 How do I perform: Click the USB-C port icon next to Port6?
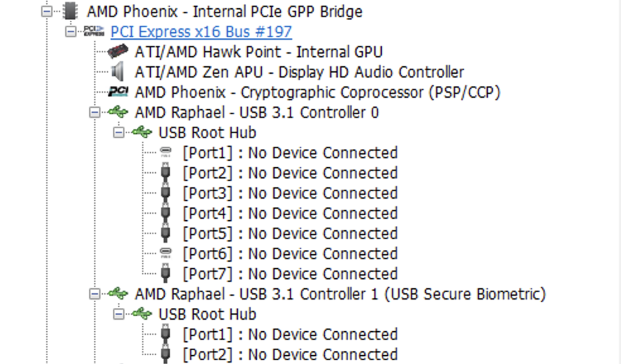[x=165, y=253]
